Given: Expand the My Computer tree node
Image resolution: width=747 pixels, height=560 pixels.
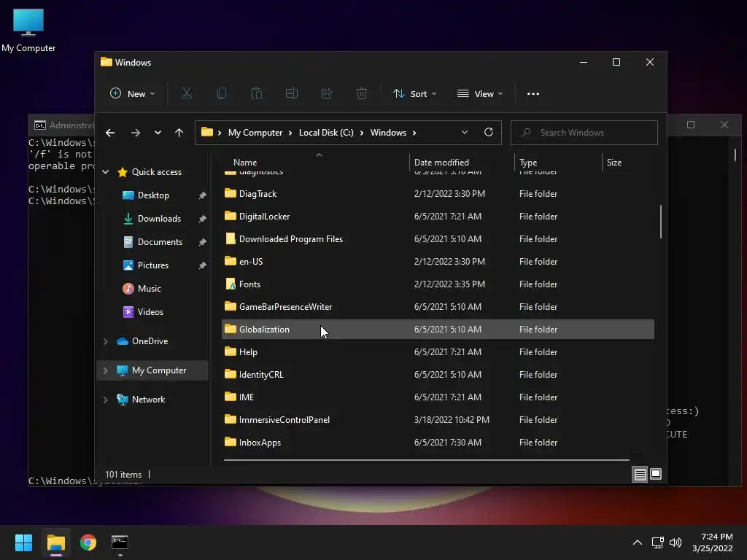Looking at the screenshot, I should [106, 370].
